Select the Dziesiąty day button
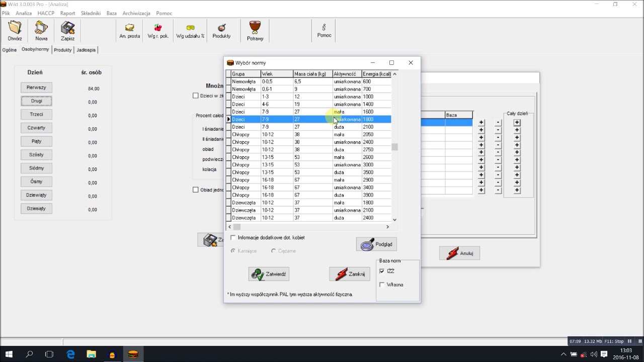This screenshot has width=644, height=362. (36, 209)
